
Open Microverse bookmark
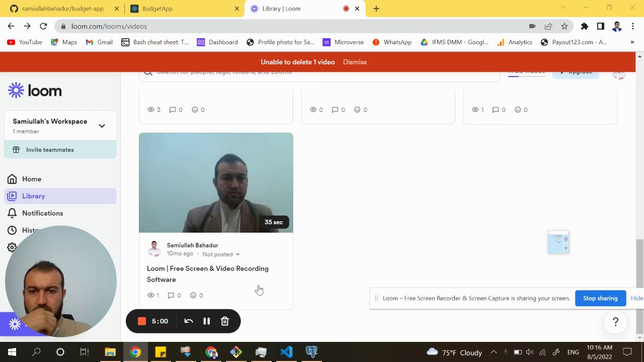click(343, 42)
